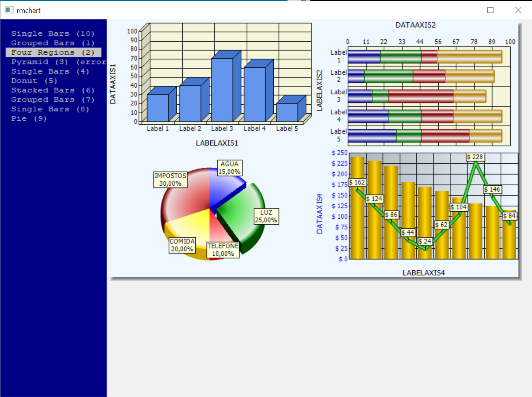This screenshot has width=532, height=397.
Task: Show the 'Donut (5)' chart
Action: tap(34, 81)
